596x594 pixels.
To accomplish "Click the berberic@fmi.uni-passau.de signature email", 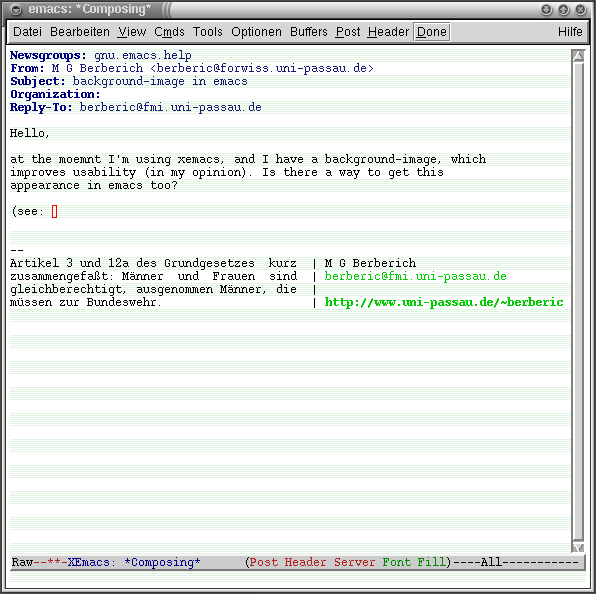I will (415, 276).
